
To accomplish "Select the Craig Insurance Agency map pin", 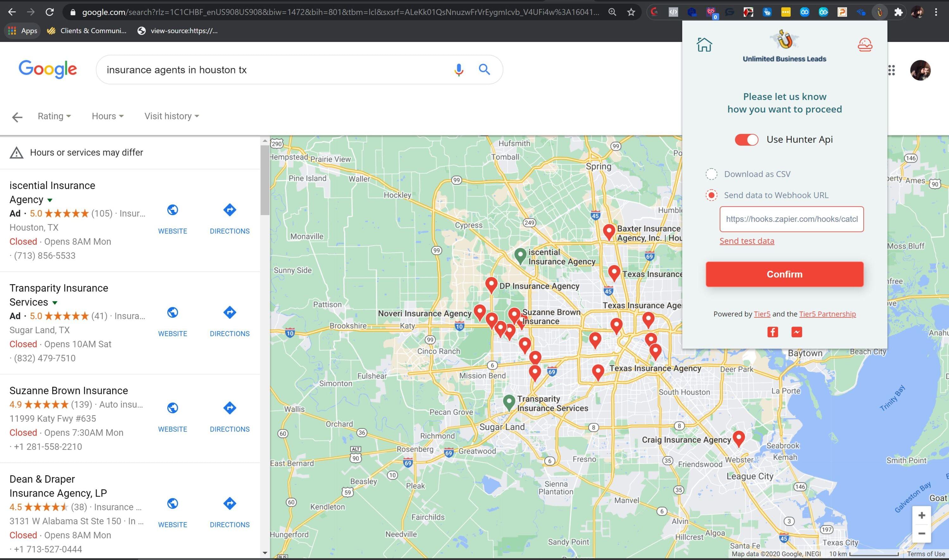I will 739,439.
